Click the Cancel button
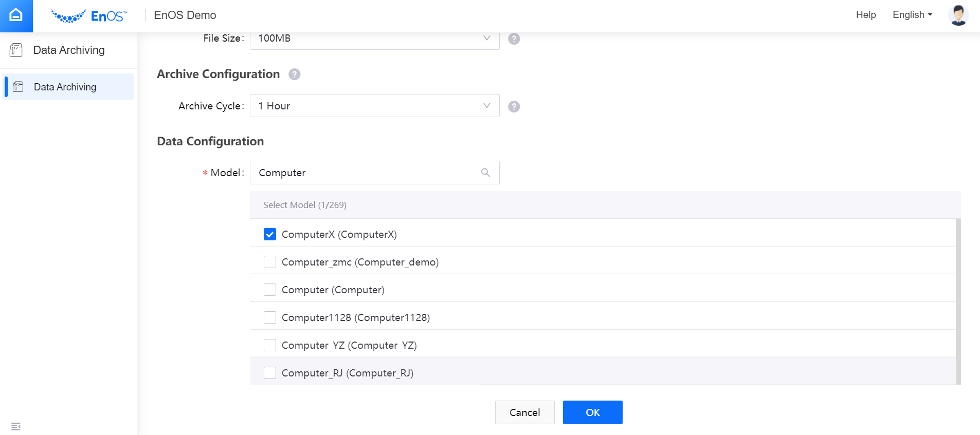The width and height of the screenshot is (980, 435). point(524,412)
